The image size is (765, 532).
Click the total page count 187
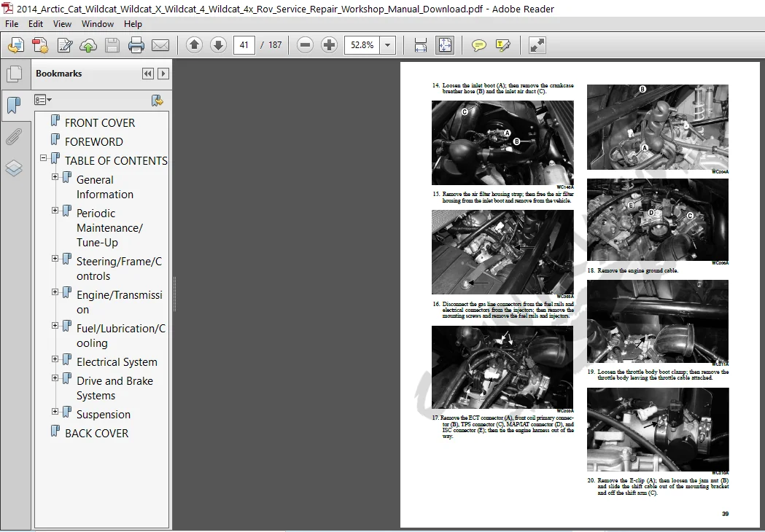pos(275,45)
